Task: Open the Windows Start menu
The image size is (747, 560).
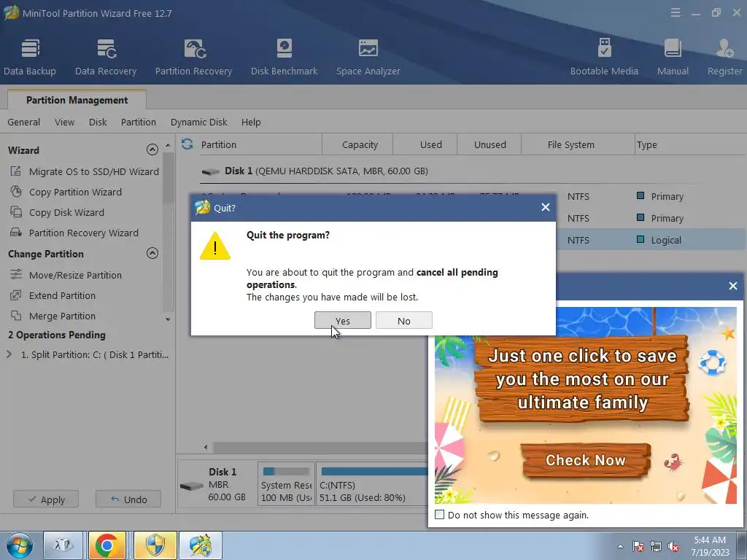Action: click(x=19, y=545)
